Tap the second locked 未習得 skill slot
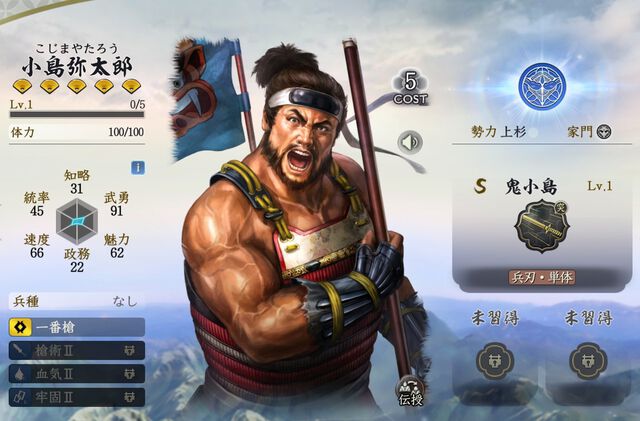640x421 pixels. click(588, 361)
